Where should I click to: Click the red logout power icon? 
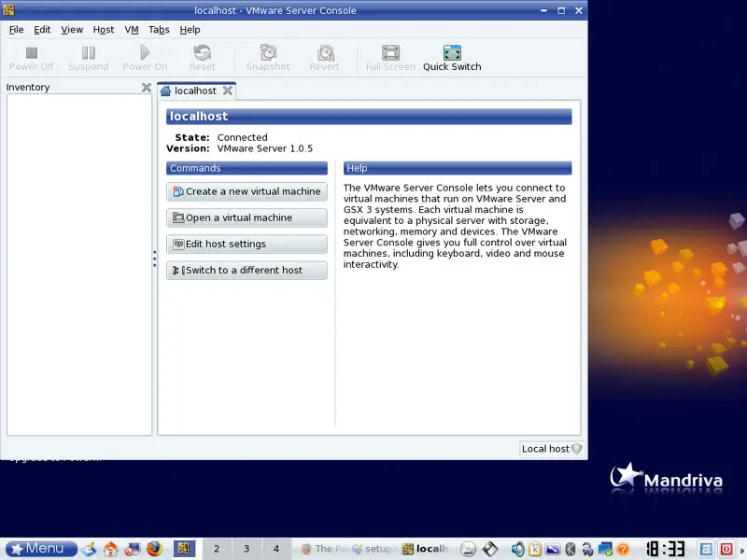click(x=726, y=549)
